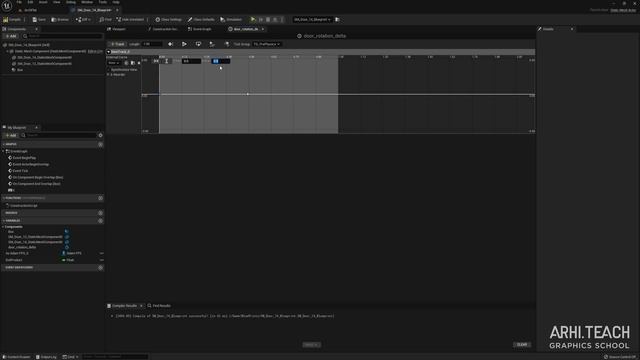Open the External Curve dropdown
The width and height of the screenshot is (640, 360).
coord(113,63)
